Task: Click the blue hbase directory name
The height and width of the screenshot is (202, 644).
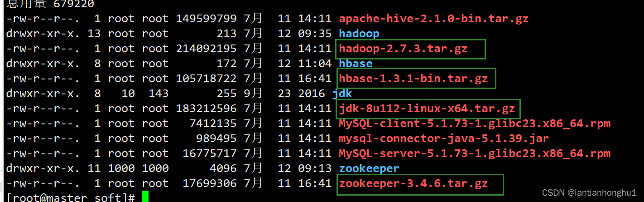Action: (x=356, y=64)
